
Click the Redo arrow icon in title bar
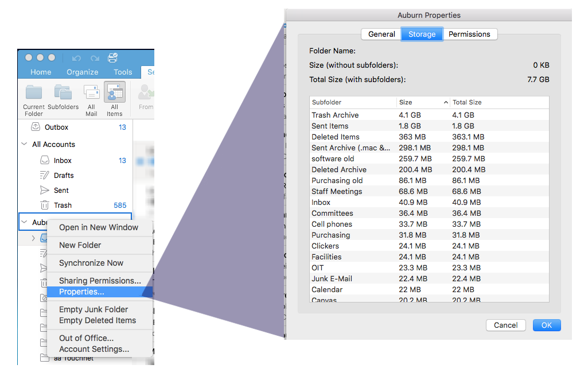(x=95, y=58)
